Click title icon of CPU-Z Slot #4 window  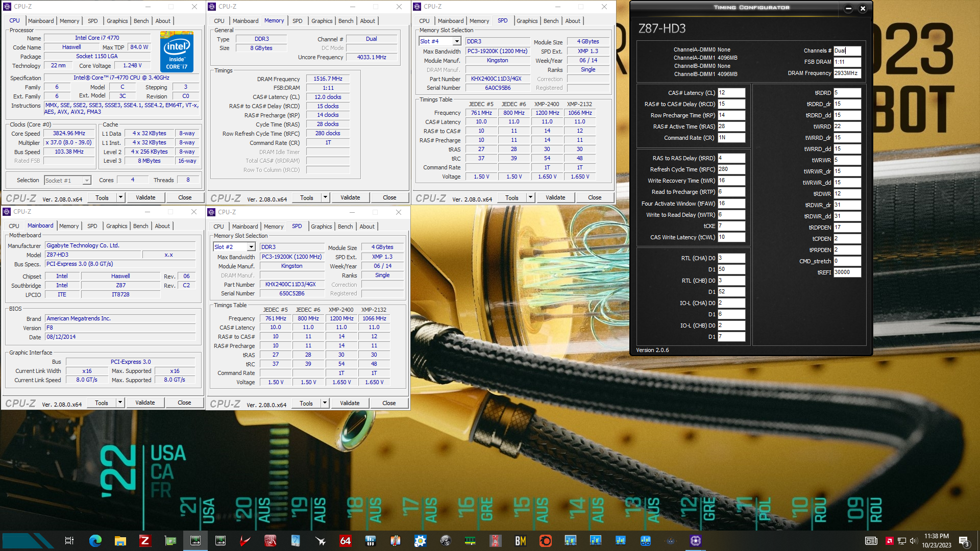point(418,7)
